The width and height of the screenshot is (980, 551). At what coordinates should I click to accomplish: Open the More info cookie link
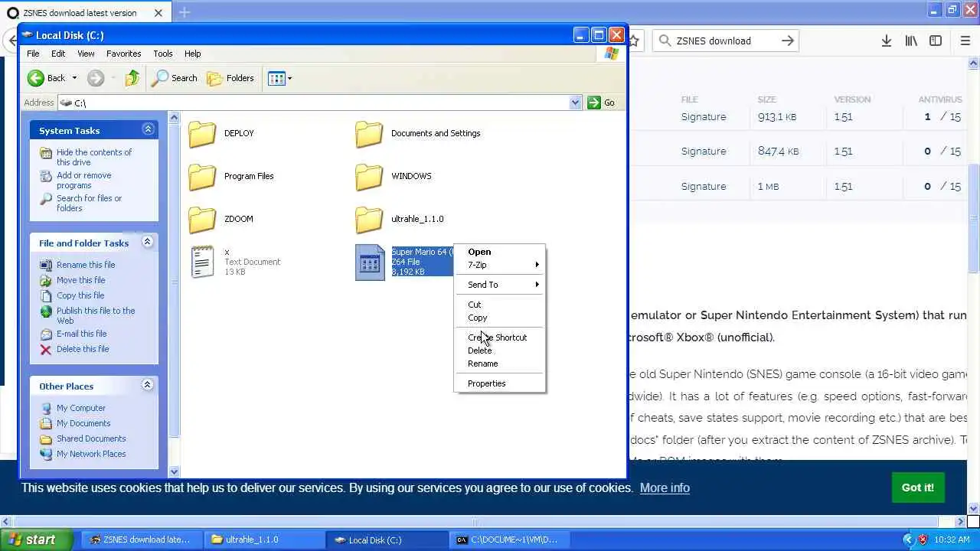point(665,487)
